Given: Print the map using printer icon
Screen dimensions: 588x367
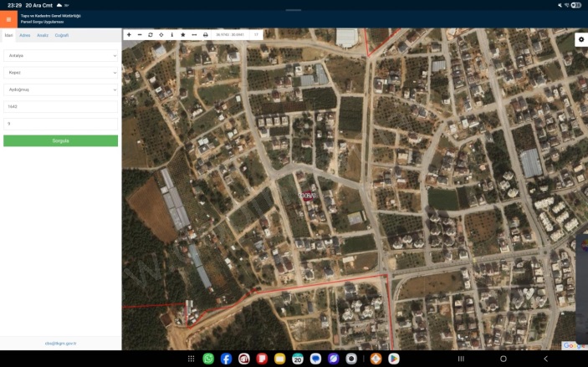Looking at the screenshot, I should point(206,35).
